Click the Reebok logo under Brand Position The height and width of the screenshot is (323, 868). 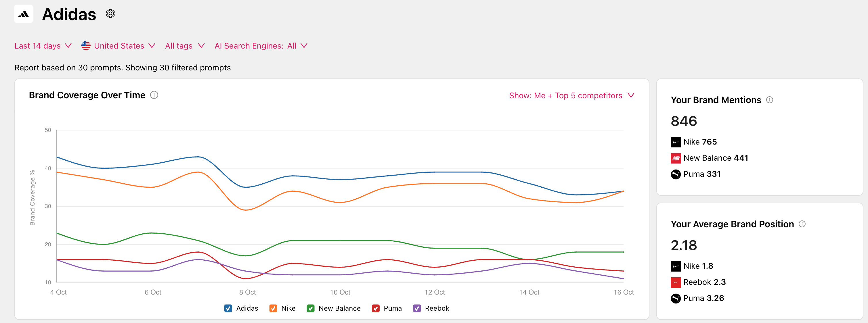pos(675,282)
